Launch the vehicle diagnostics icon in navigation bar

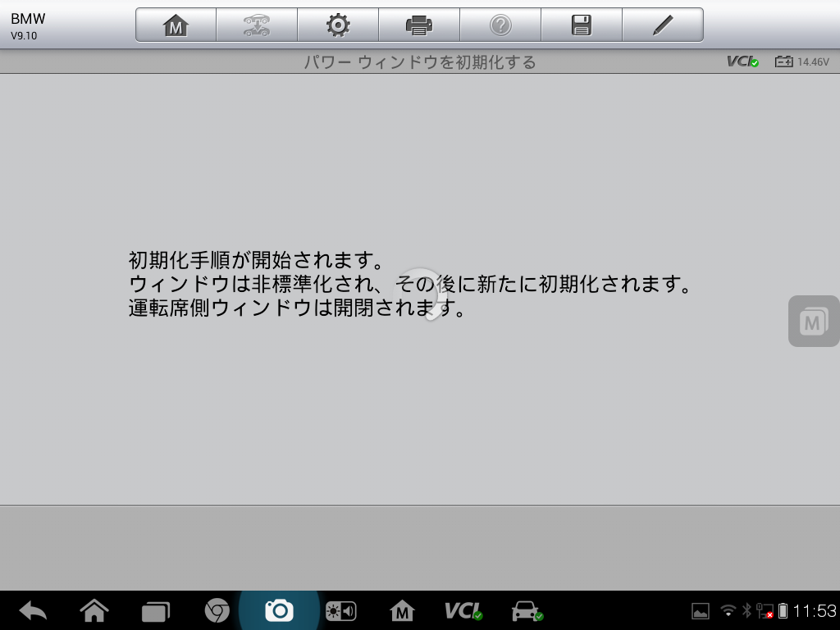[x=526, y=609]
